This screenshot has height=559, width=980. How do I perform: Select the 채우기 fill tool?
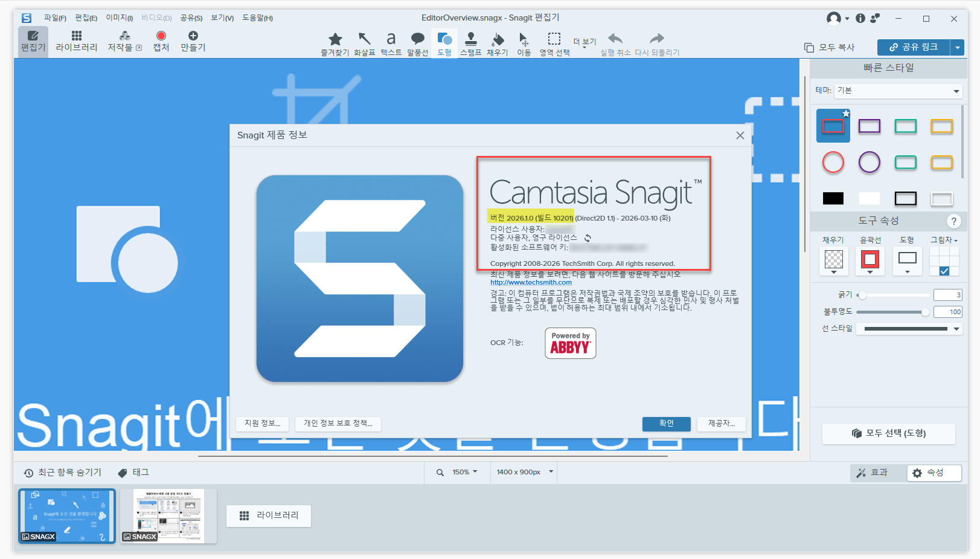(x=498, y=44)
